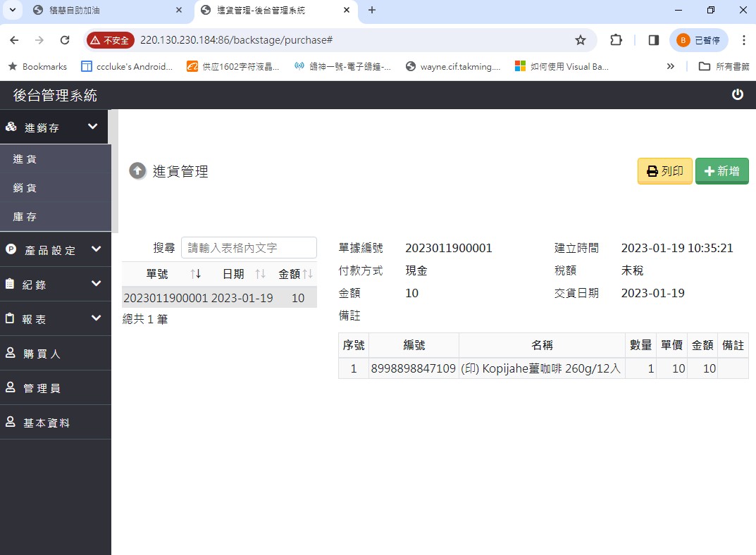The width and height of the screenshot is (756, 555).
Task: Open the 銷貨 submenu item
Action: tap(25, 188)
